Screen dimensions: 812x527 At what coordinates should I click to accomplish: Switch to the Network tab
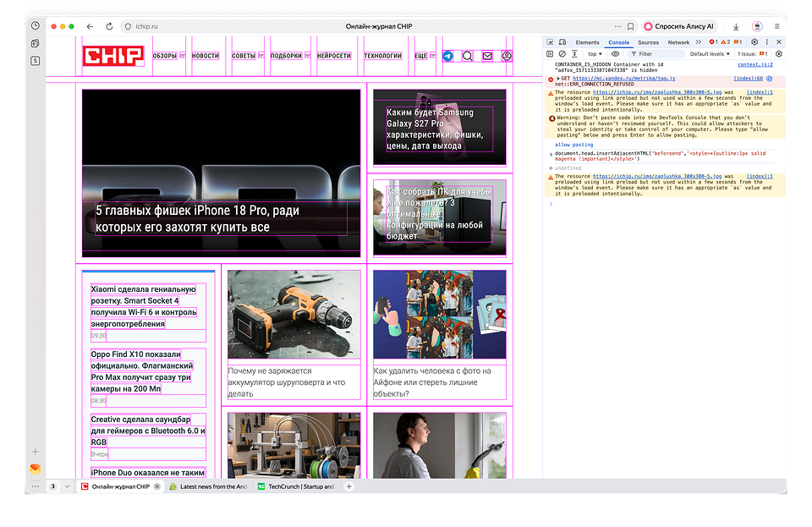pos(678,42)
